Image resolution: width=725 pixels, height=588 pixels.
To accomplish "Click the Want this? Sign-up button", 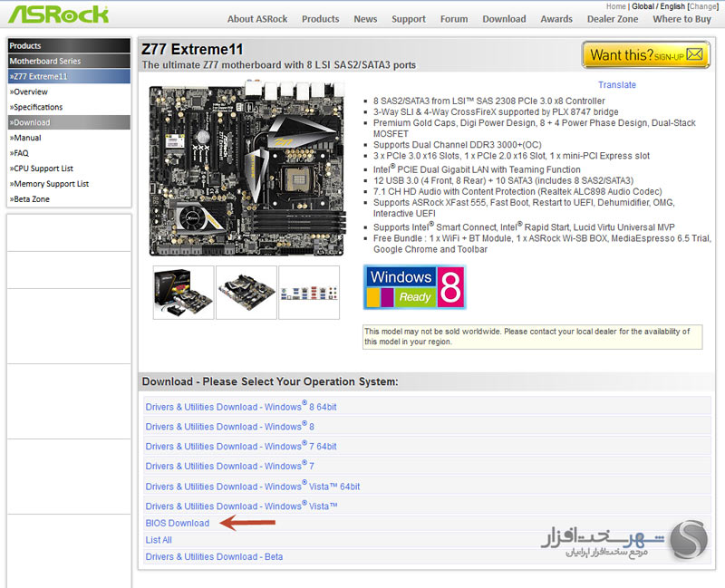I will (645, 55).
